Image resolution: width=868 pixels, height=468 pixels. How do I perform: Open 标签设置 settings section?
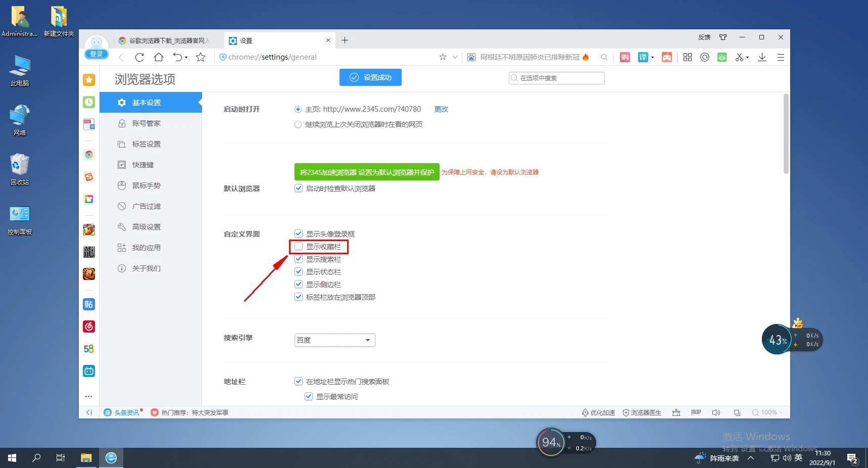tap(151, 144)
